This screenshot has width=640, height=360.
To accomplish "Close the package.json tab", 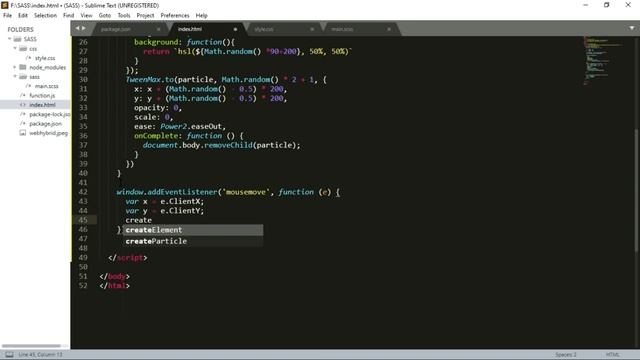I will point(158,29).
